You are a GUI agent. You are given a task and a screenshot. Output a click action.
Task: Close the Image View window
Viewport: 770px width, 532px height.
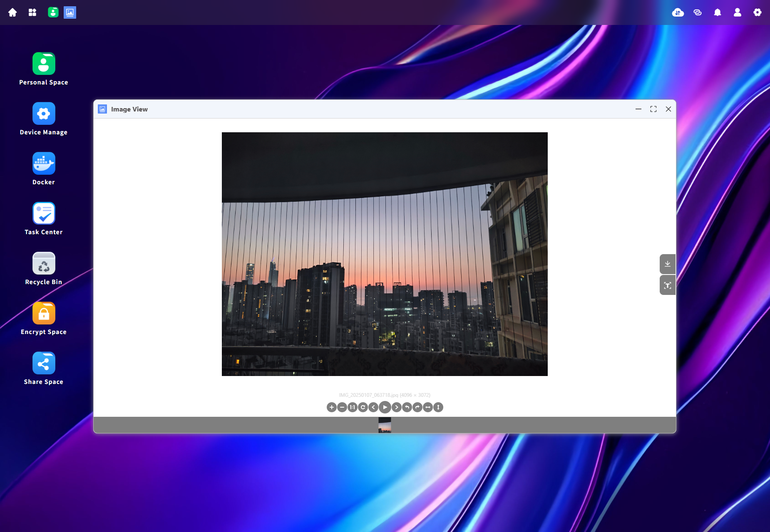[668, 109]
